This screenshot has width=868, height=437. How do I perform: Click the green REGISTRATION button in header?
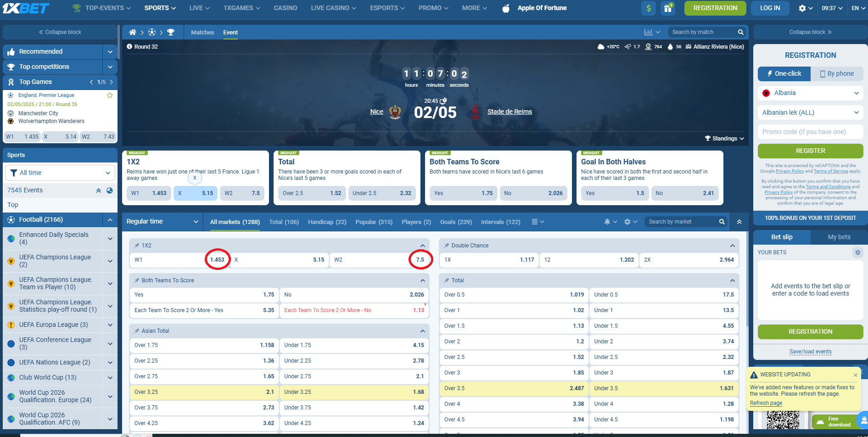tap(715, 8)
